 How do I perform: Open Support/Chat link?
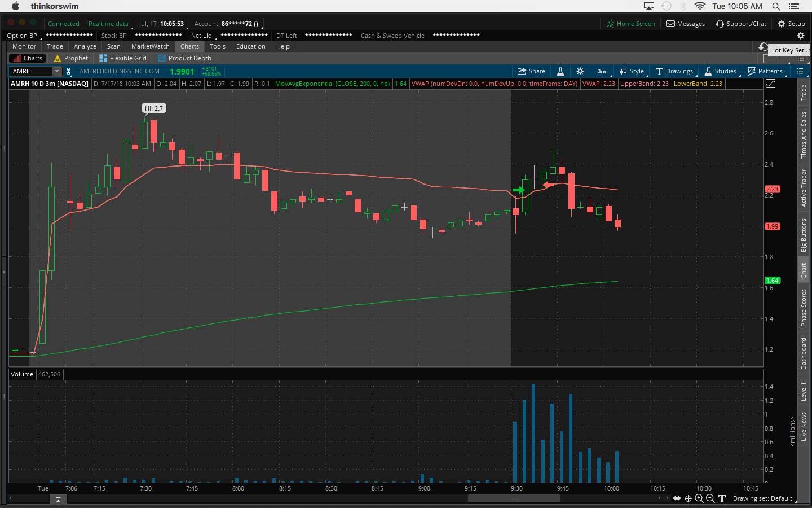741,24
